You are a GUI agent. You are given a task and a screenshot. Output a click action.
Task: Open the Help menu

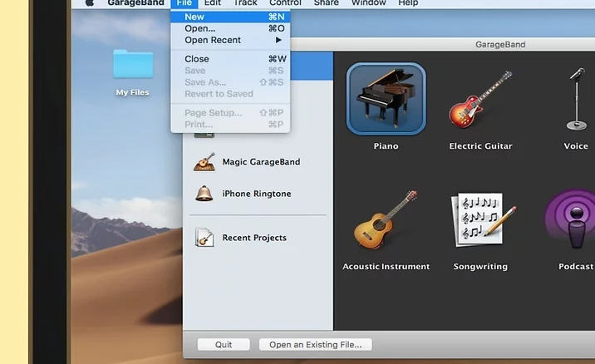408,3
